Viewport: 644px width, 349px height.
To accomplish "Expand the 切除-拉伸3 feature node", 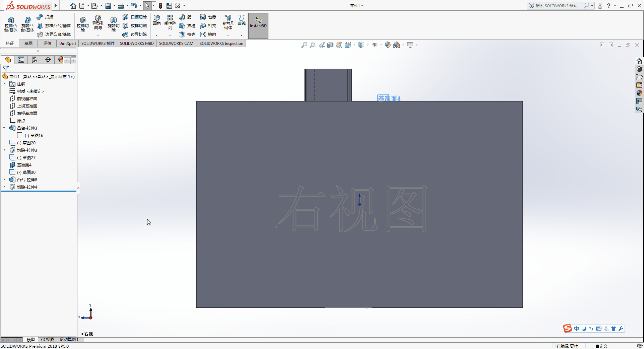I will click(x=4, y=150).
